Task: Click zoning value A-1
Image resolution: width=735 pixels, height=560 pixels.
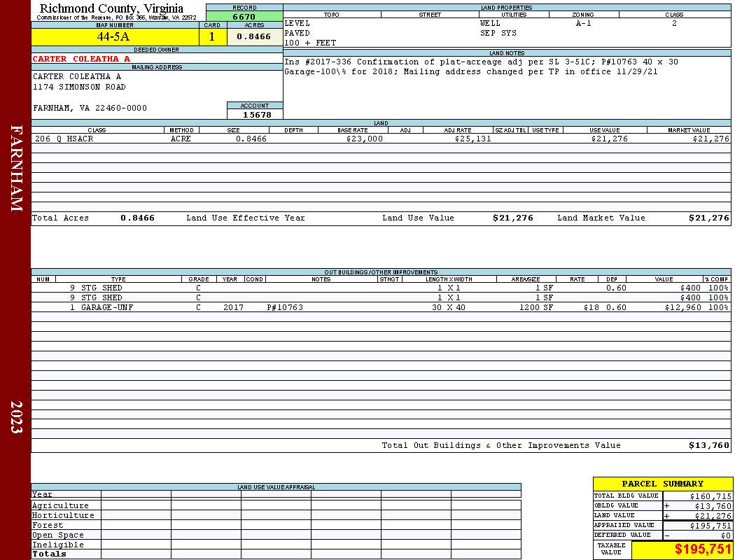Action: pyautogui.click(x=584, y=23)
